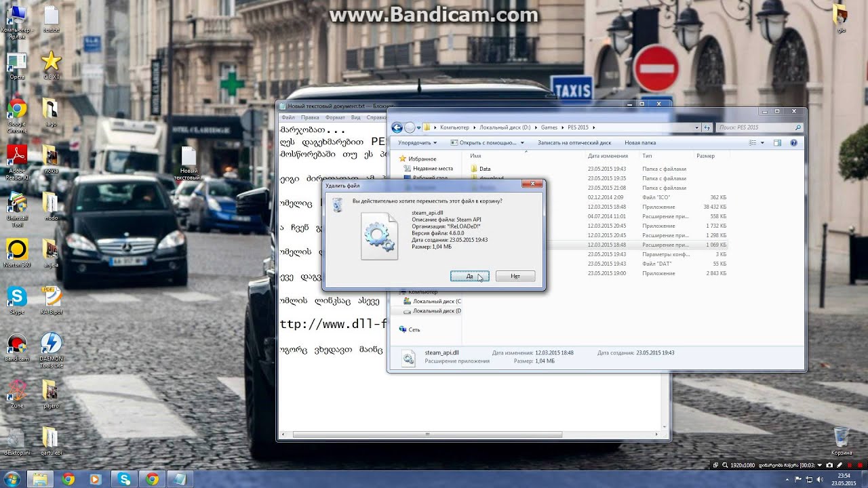Image resolution: width=868 pixels, height=488 pixels.
Task: Open the Правка menu in Notepad
Action: (310, 117)
